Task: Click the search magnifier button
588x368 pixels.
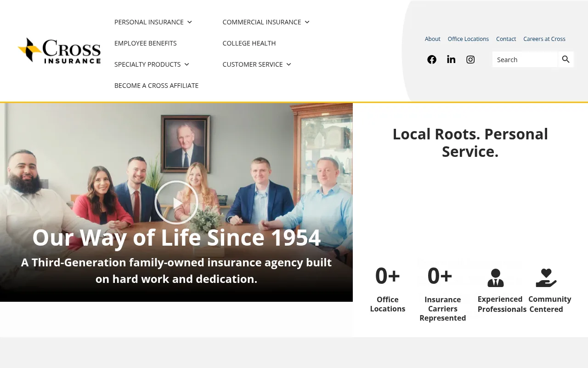Action: pyautogui.click(x=566, y=59)
